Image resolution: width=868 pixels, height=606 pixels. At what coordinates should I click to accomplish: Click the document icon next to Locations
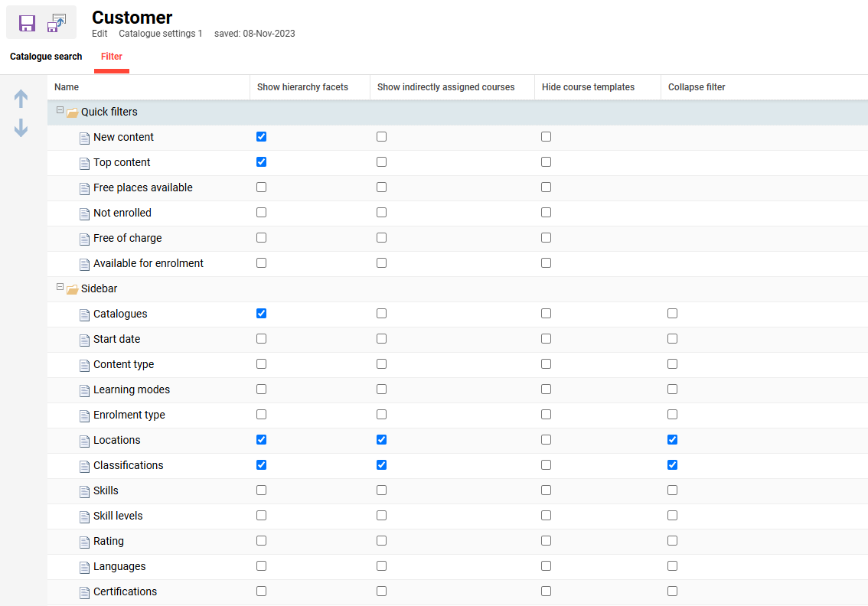84,440
